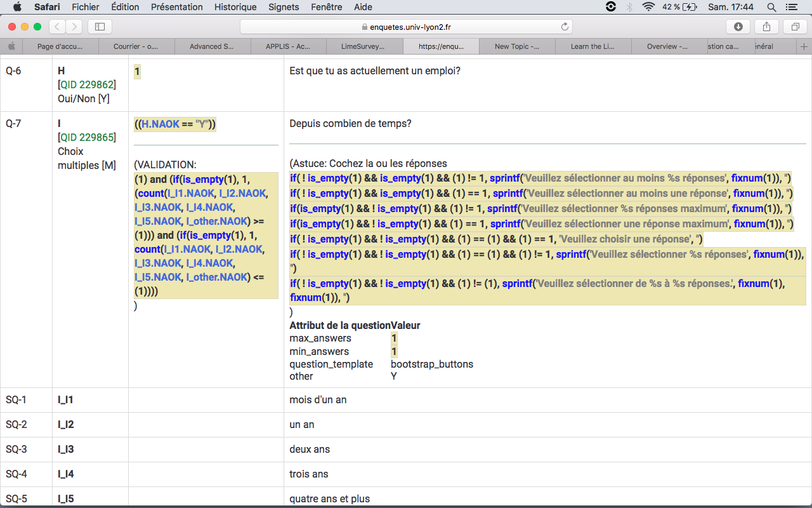Click the enquetes.univ-lyon2.fr address bar
This screenshot has width=812, height=508.
pyautogui.click(x=406, y=27)
